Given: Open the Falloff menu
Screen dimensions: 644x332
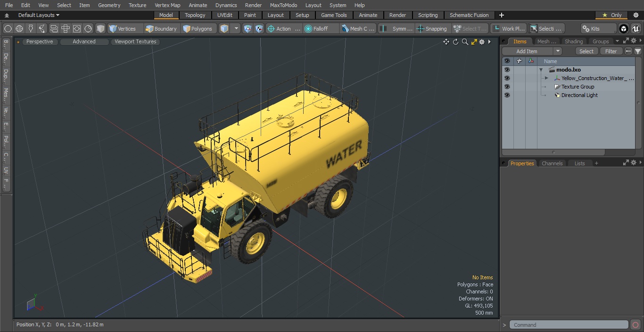Looking at the screenshot, I should pos(321,29).
